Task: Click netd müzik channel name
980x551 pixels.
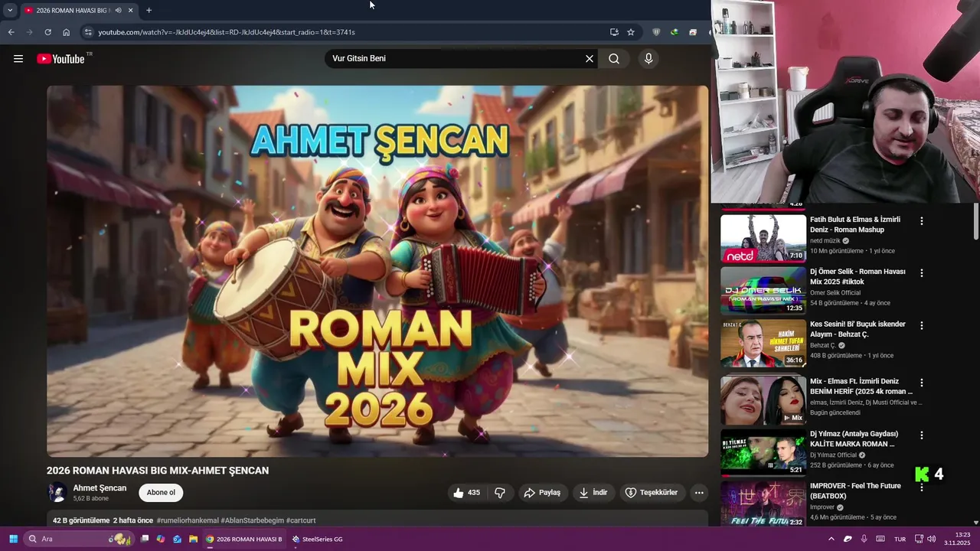Action: point(825,241)
